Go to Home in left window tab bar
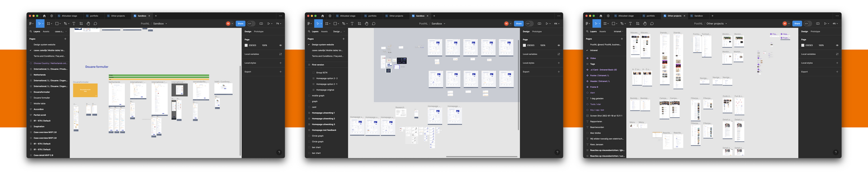Screen dimensions: 868x177 [x=44, y=16]
